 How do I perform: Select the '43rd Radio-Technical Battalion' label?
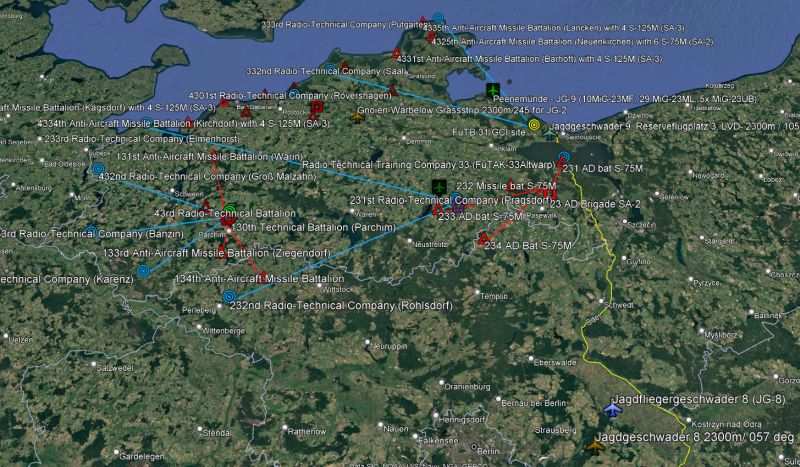coord(224,213)
